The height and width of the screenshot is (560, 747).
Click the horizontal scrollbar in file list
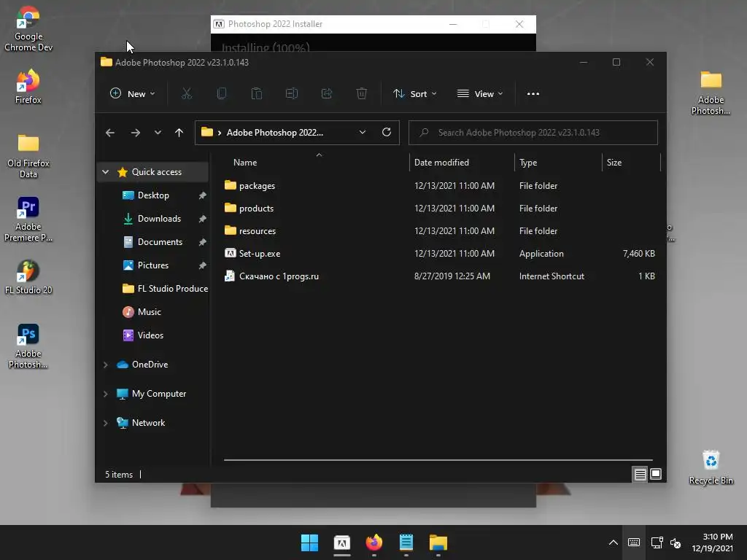pyautogui.click(x=438, y=460)
